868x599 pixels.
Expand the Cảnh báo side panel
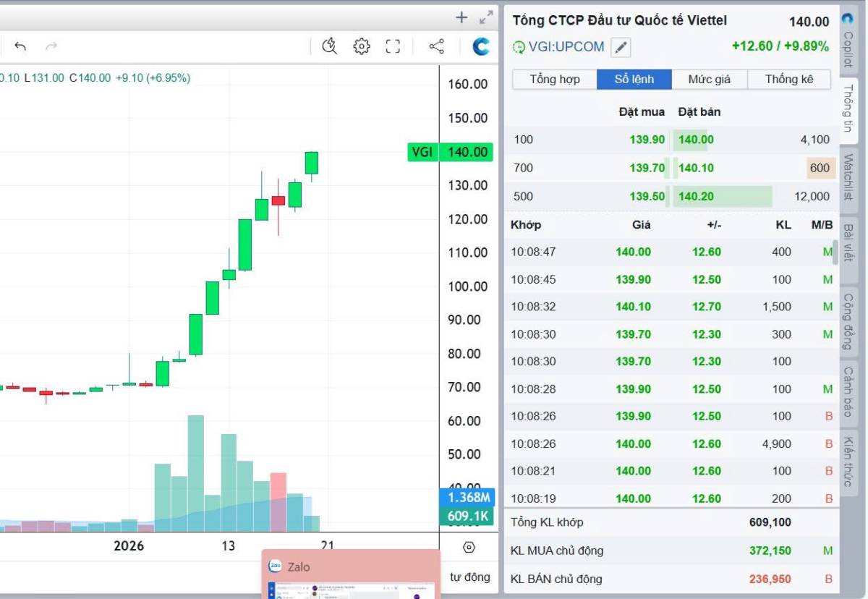848,391
